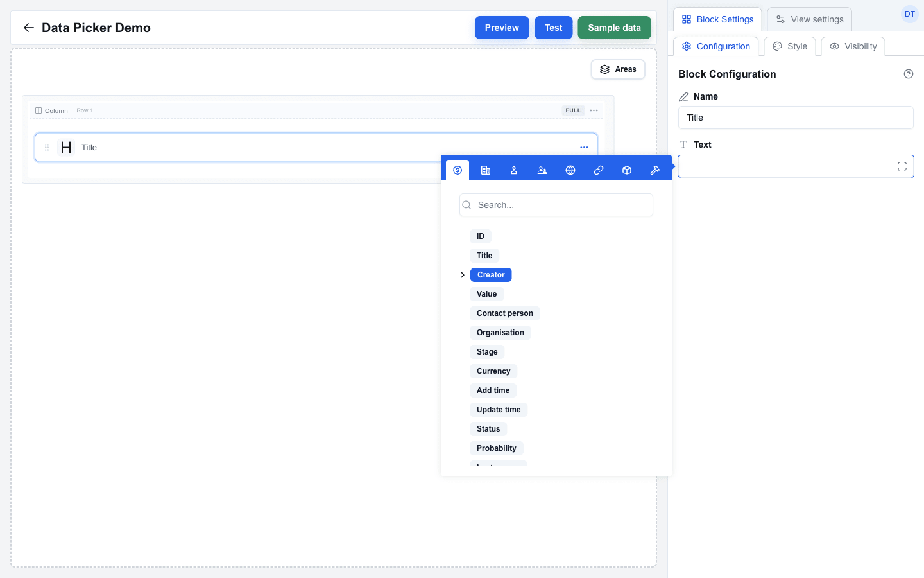Image resolution: width=924 pixels, height=578 pixels.
Task: Open the Style sub-tab
Action: click(790, 46)
